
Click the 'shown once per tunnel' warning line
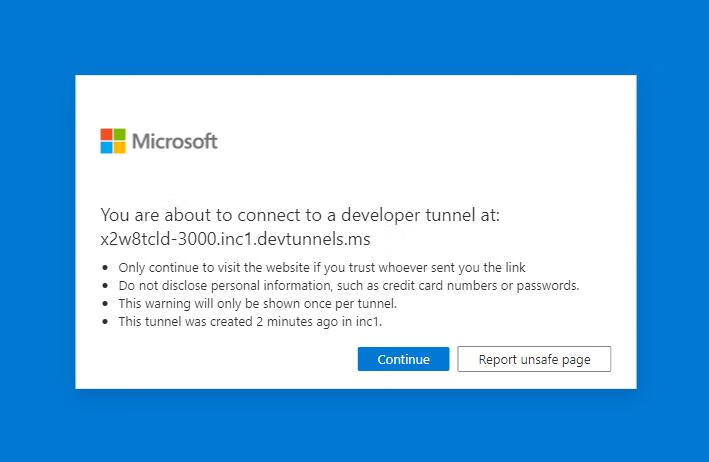[257, 303]
